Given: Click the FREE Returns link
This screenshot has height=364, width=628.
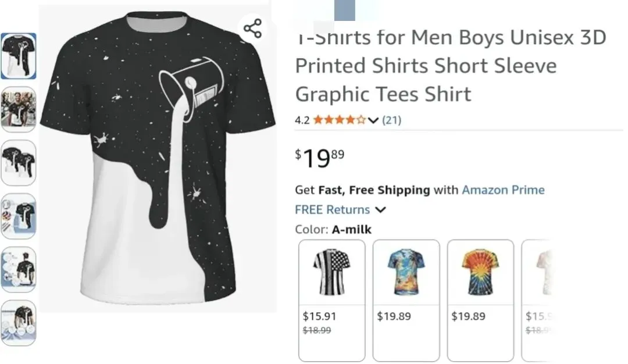Looking at the screenshot, I should 332,209.
